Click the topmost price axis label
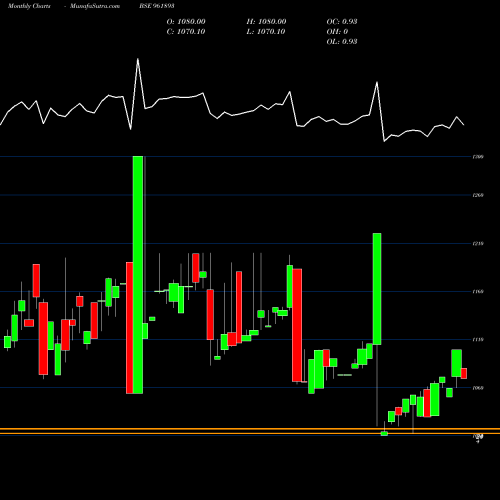This screenshot has width=500, height=500. pos(478,157)
